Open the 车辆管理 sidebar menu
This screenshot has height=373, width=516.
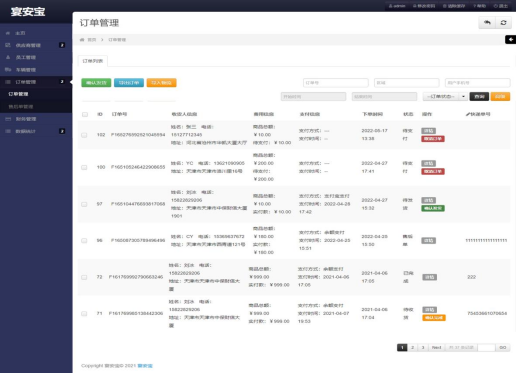pyautogui.click(x=36, y=69)
